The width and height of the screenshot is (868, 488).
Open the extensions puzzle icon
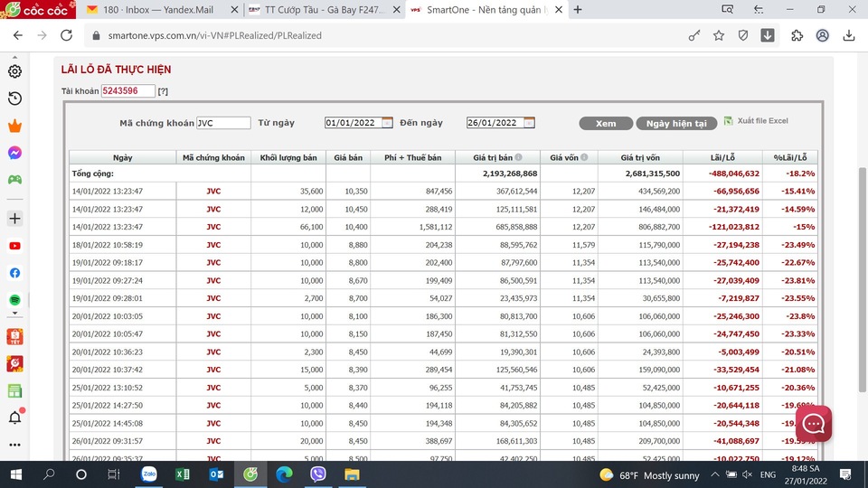pos(797,35)
